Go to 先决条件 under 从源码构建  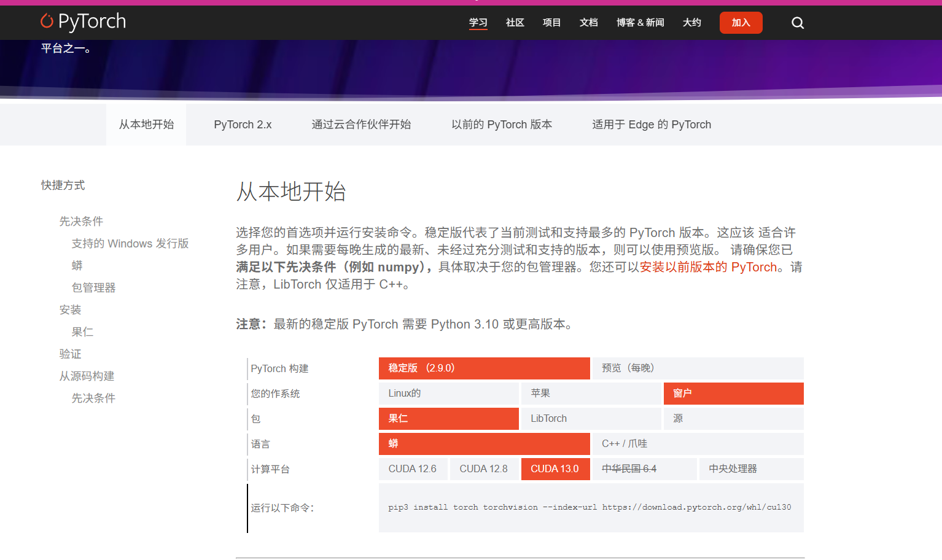[93, 398]
